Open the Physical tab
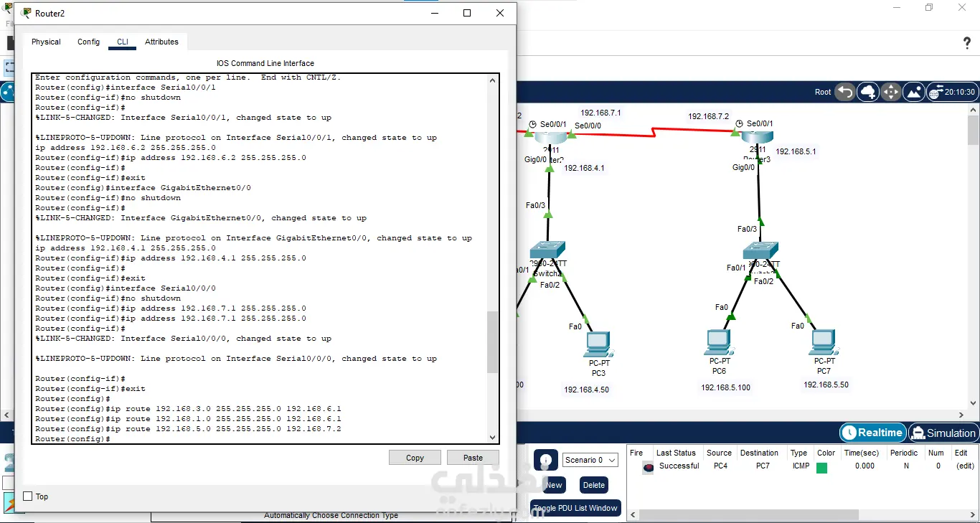The width and height of the screenshot is (980, 523). point(46,42)
